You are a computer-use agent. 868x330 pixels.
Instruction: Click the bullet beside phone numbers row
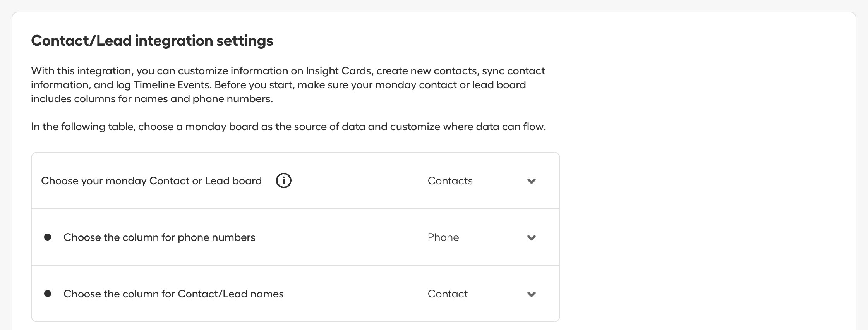coord(48,237)
